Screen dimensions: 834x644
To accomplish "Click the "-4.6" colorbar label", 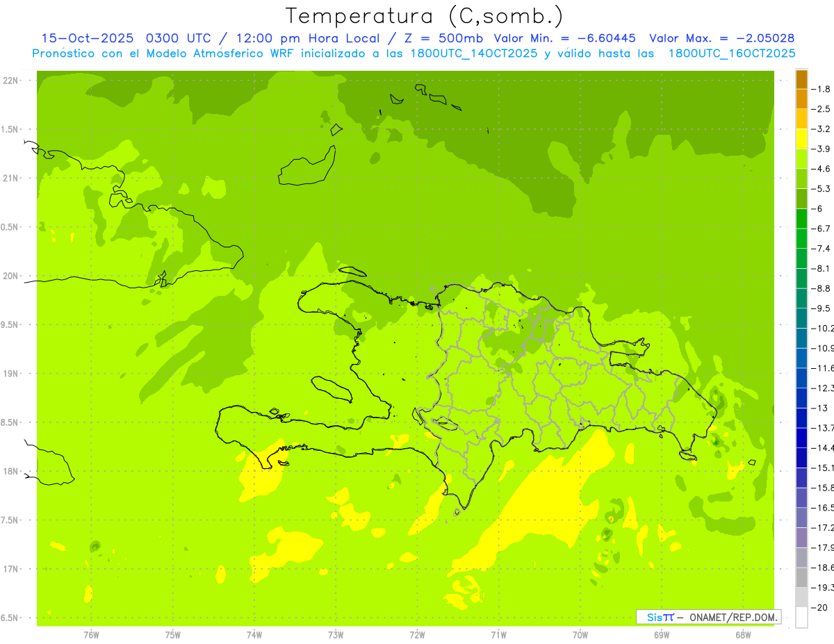I will click(x=820, y=169).
